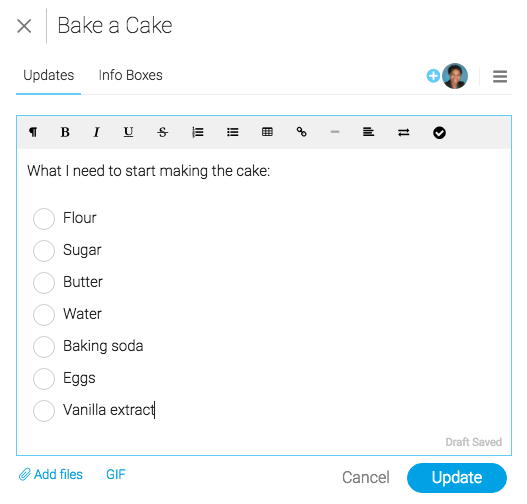Toggle italic formatting
The height and width of the screenshot is (504, 527).
click(96, 132)
